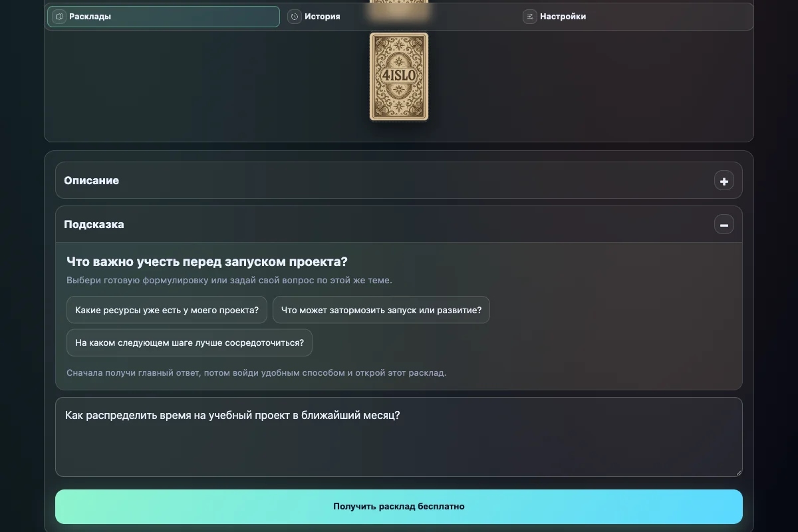The image size is (798, 532).
Task: Click hint 'Выбери готовую формулировку или задай свой вопрос'
Action: click(x=229, y=281)
